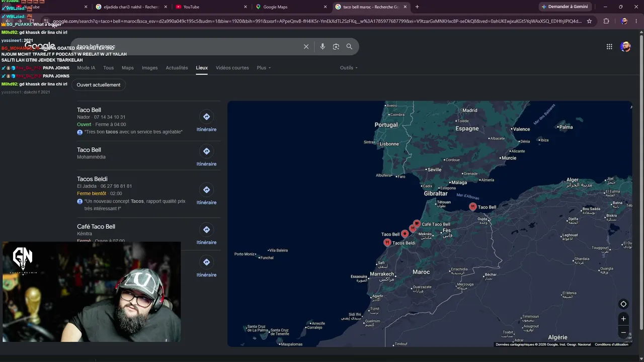Switch to the Images results tab

pos(149,68)
